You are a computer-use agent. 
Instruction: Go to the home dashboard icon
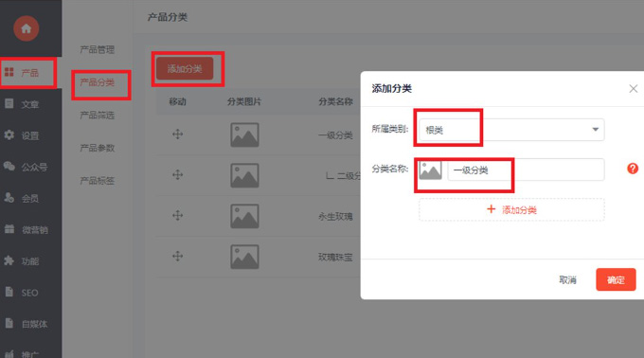click(x=27, y=28)
